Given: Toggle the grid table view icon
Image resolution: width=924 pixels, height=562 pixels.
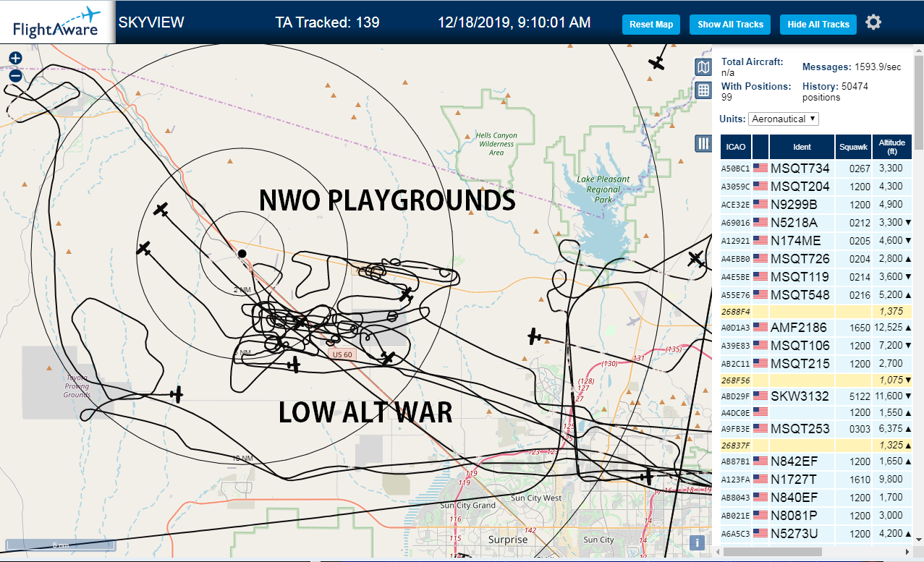Looking at the screenshot, I should (x=703, y=90).
